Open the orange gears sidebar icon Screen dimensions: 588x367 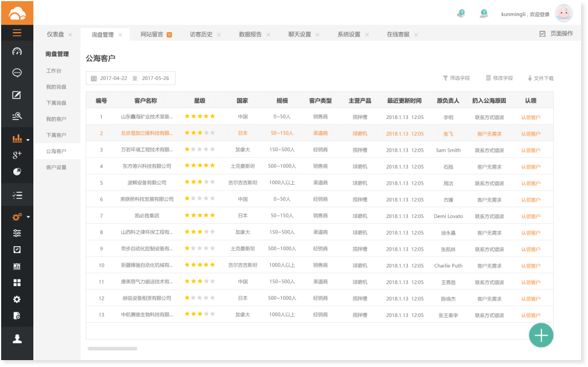point(17,217)
